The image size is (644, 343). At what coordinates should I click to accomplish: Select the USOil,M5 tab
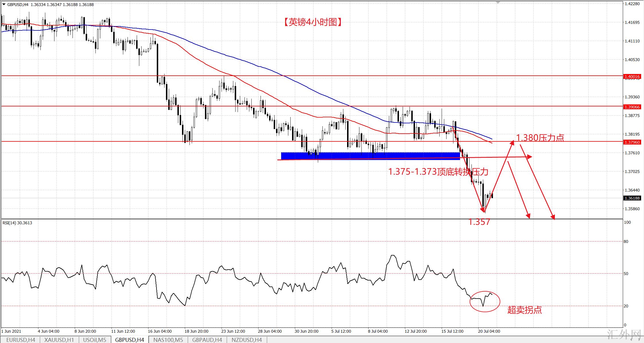click(x=95, y=340)
